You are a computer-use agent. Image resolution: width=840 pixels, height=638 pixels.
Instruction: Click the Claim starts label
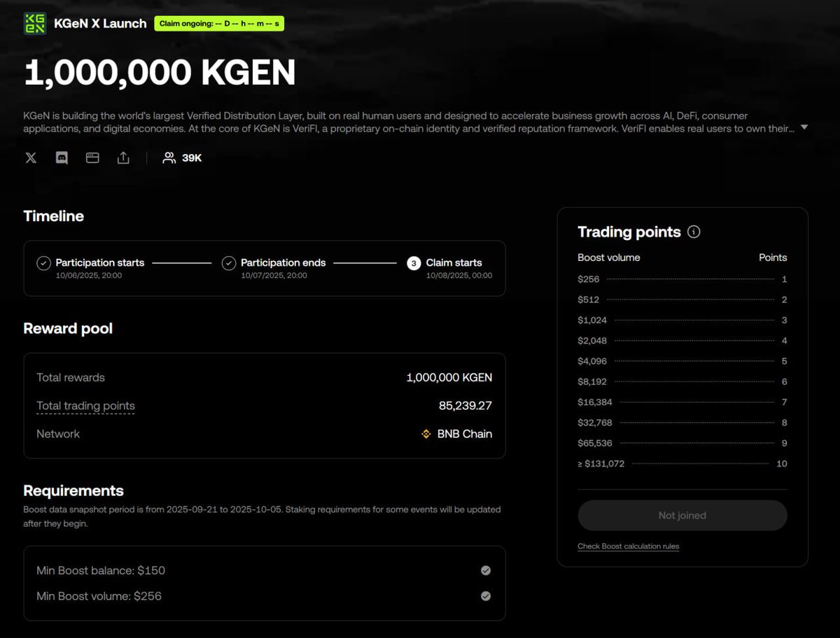point(454,262)
